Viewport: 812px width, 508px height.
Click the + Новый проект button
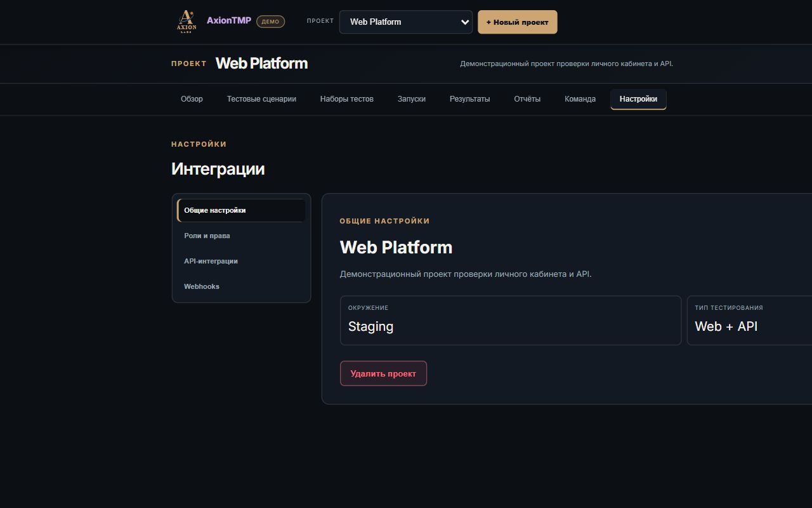coord(518,22)
